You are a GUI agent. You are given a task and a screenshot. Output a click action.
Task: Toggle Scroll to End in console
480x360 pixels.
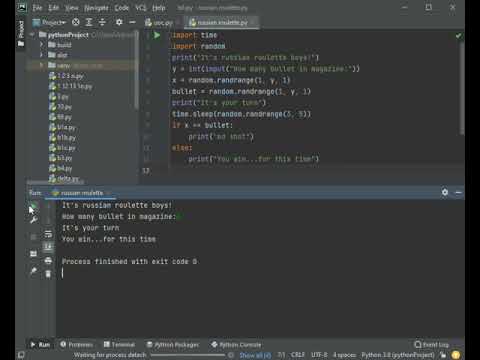(48, 247)
